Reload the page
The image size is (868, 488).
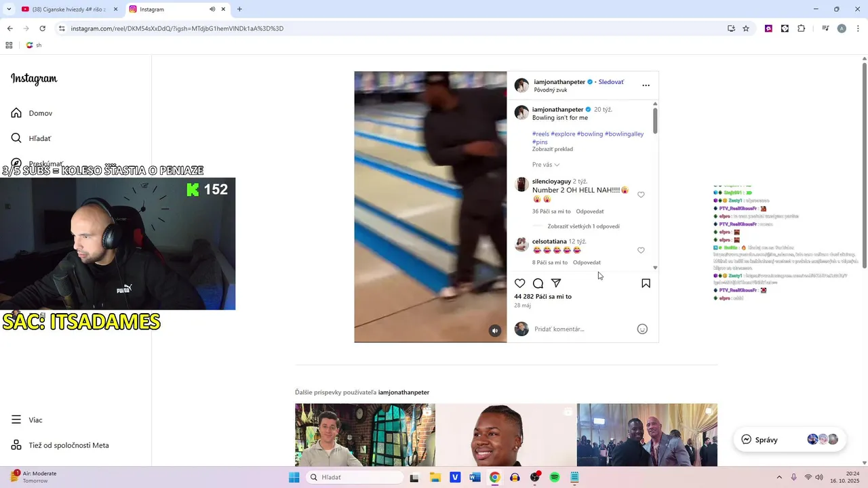(42, 28)
